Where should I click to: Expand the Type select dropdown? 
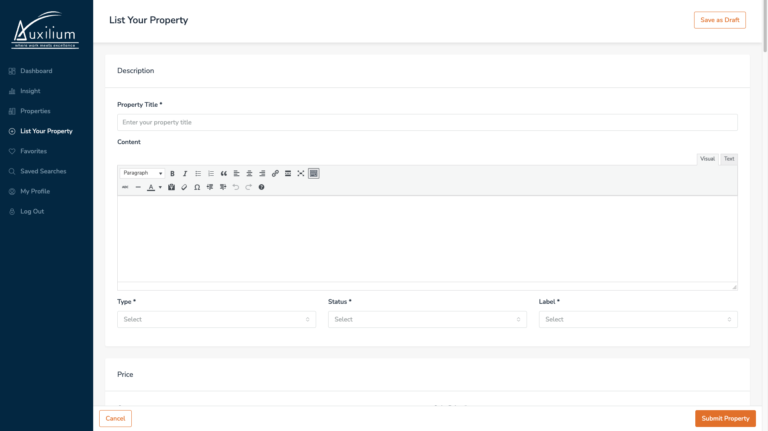(216, 319)
